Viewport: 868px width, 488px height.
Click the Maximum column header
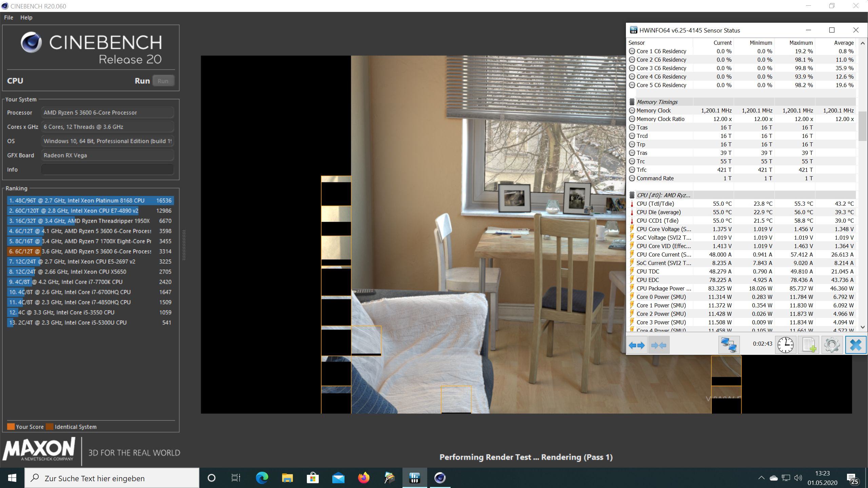point(801,43)
